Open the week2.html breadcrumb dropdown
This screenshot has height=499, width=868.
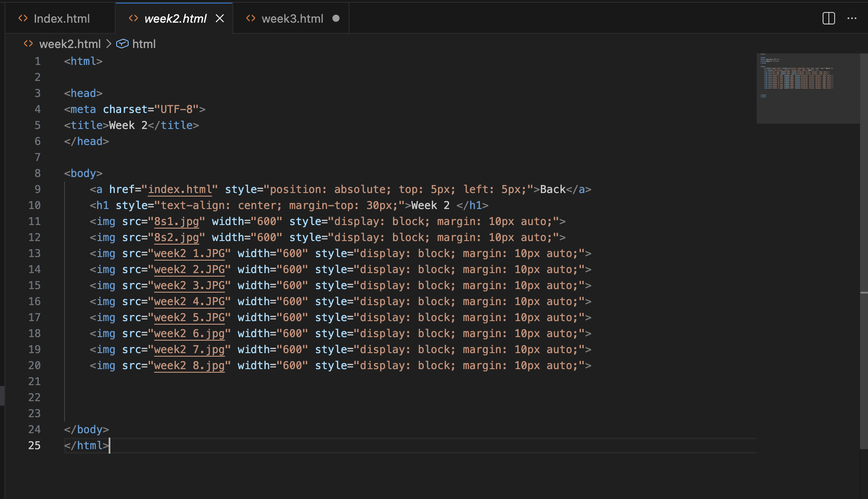pyautogui.click(x=70, y=44)
